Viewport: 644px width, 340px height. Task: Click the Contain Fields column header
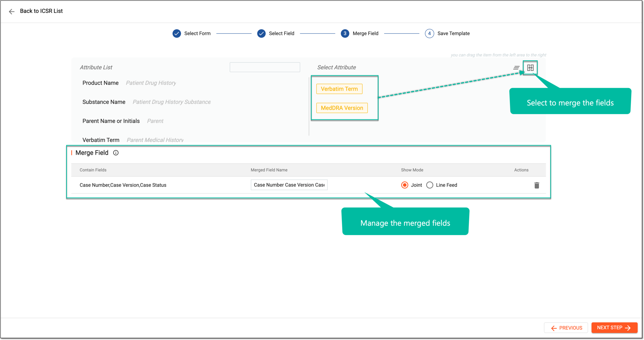point(93,170)
